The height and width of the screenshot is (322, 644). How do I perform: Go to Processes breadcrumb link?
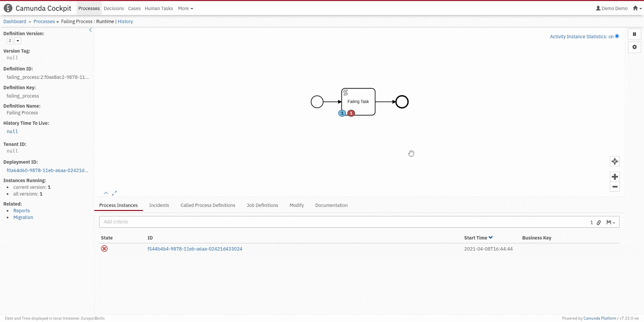(44, 22)
